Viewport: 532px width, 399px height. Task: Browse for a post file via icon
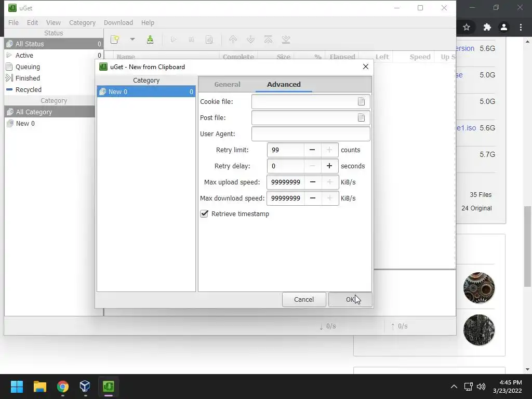click(362, 117)
